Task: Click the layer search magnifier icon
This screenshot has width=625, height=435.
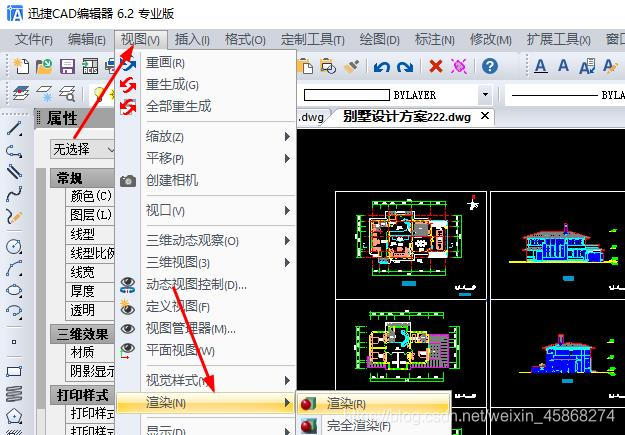Action: click(x=67, y=93)
